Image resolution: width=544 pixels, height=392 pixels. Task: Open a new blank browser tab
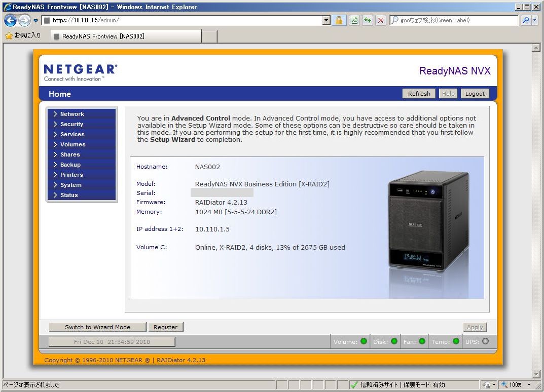[209, 36]
